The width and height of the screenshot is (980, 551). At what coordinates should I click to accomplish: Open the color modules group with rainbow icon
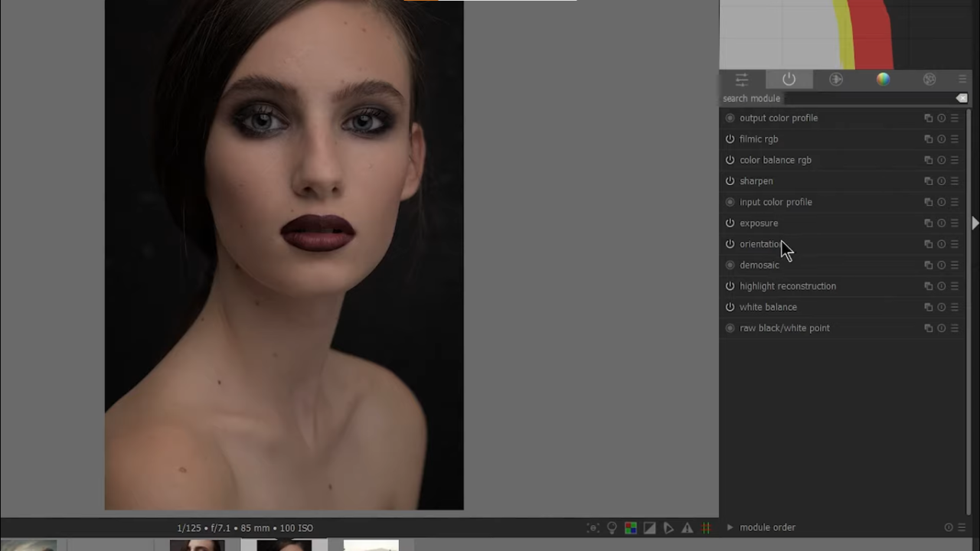tap(883, 79)
